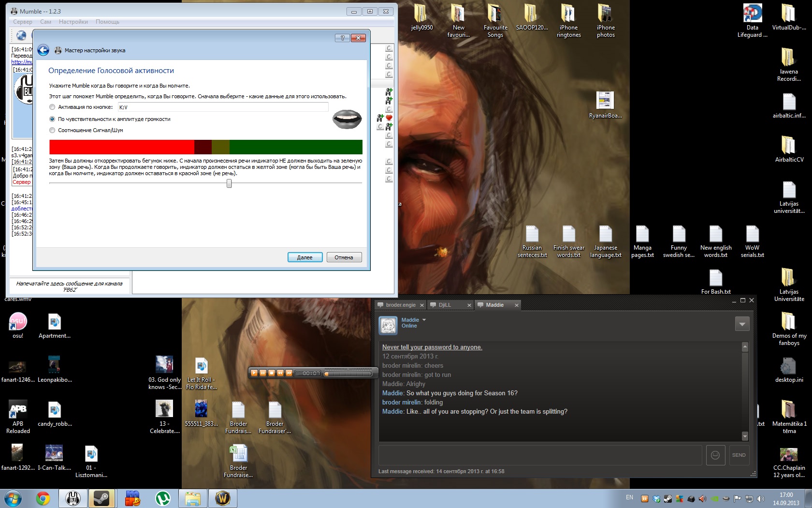
Task: Click Rewind on the media player widget
Action: point(280,373)
